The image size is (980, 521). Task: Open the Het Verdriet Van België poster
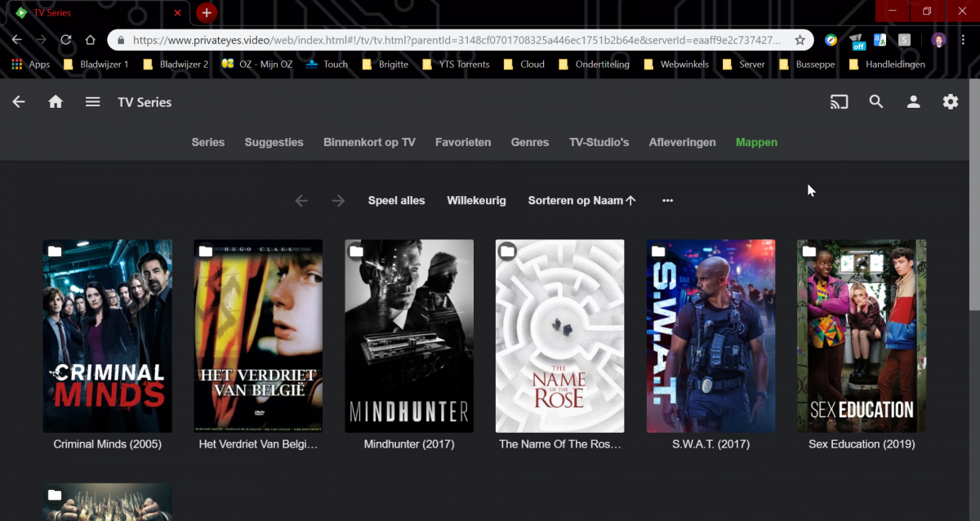(258, 336)
